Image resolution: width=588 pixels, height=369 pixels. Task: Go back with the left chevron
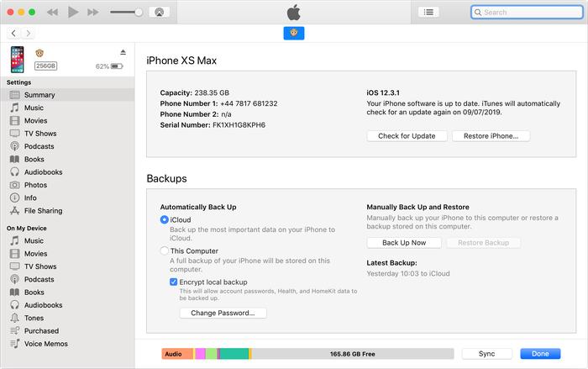point(13,34)
